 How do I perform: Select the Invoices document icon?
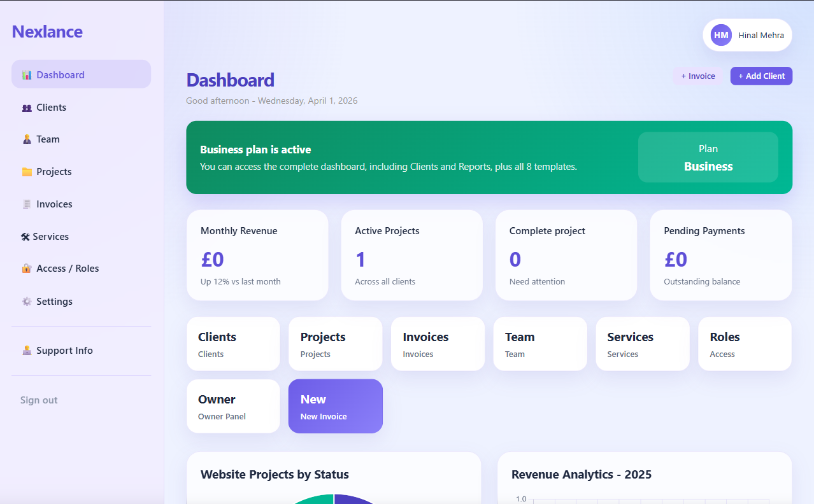coord(26,204)
